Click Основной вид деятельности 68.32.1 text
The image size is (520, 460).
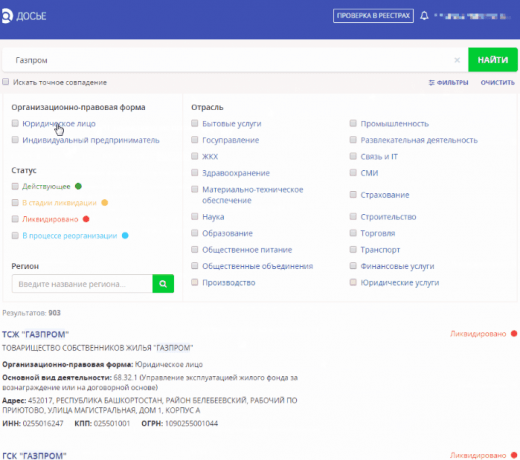click(150, 382)
